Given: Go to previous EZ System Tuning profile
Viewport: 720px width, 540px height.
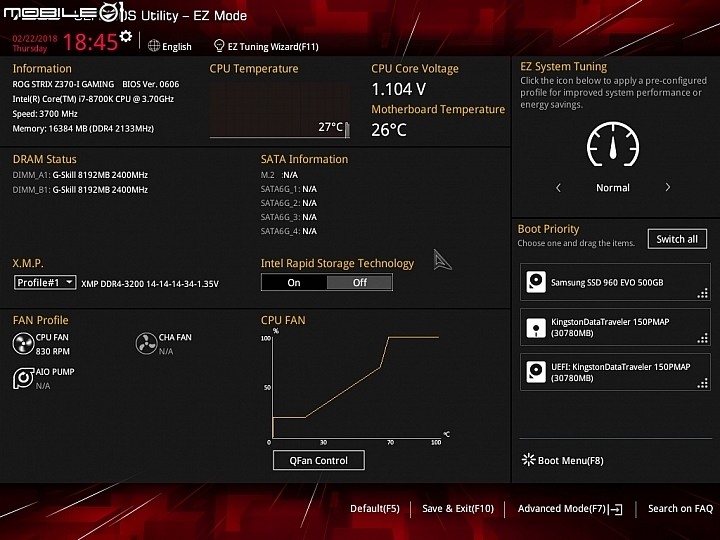Looking at the screenshot, I should click(558, 187).
